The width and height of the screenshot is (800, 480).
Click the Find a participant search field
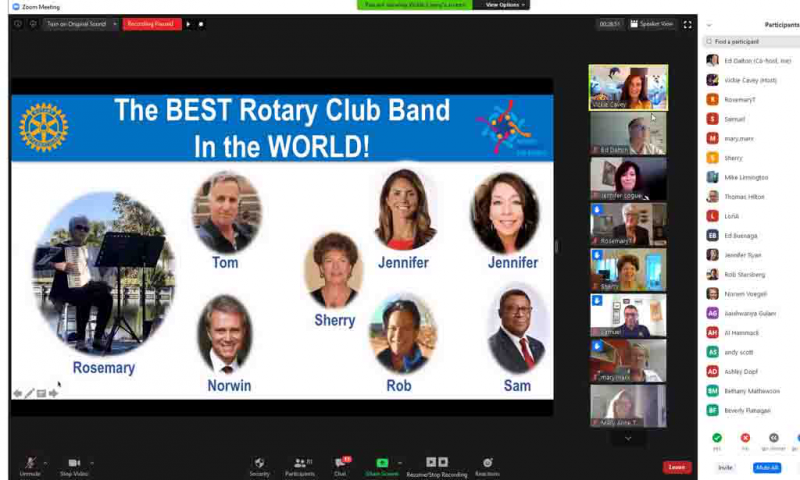(753, 41)
